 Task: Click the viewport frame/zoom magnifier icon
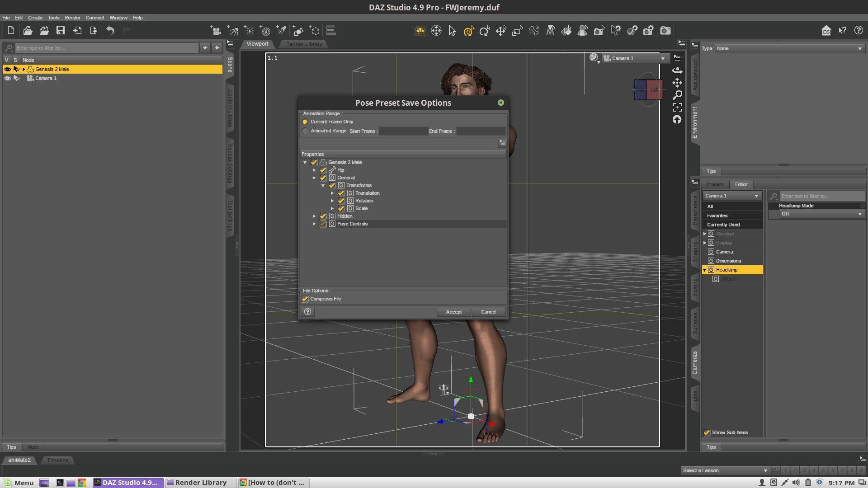[x=677, y=95]
